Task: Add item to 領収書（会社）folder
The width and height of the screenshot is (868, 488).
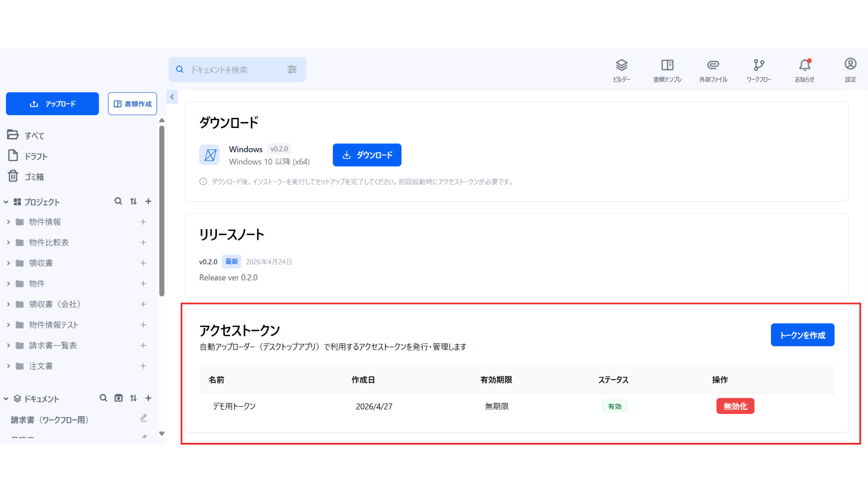Action: click(x=143, y=304)
